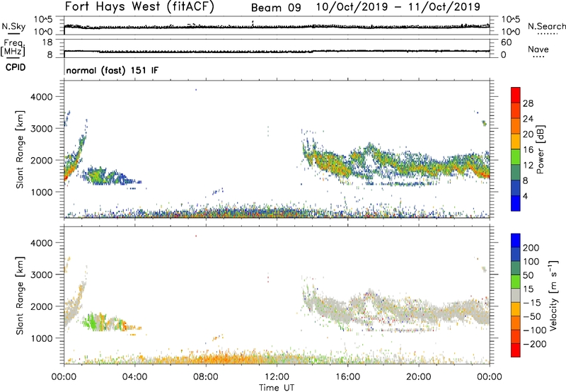Image resolution: width=566 pixels, height=392 pixels.
Task: Click the 'CPID' row label
Action: (x=16, y=67)
